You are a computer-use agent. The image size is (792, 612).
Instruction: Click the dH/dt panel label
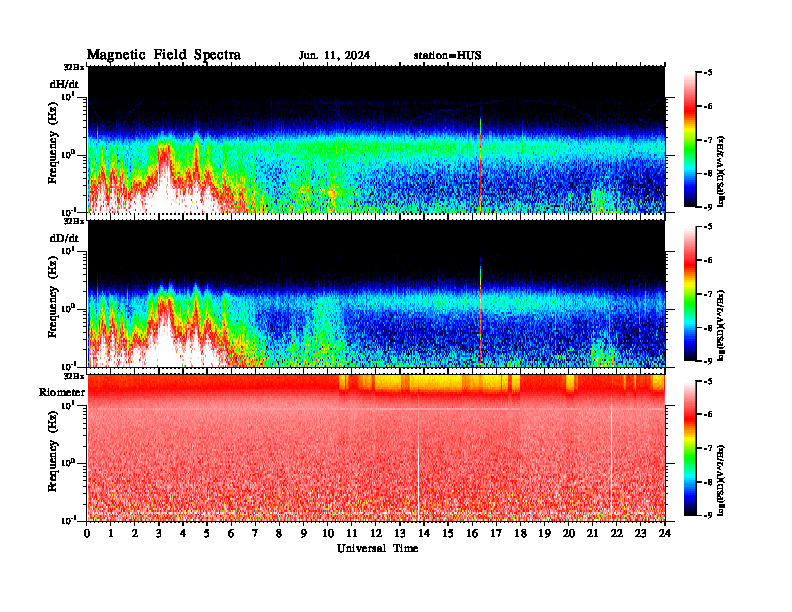point(64,85)
